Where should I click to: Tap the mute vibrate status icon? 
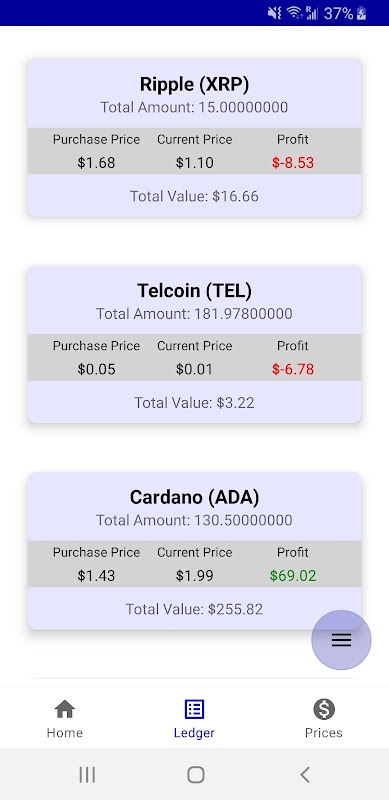click(x=275, y=13)
